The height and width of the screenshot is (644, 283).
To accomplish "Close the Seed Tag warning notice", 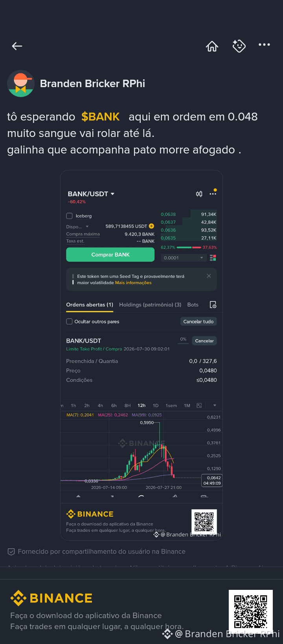I will (209, 276).
